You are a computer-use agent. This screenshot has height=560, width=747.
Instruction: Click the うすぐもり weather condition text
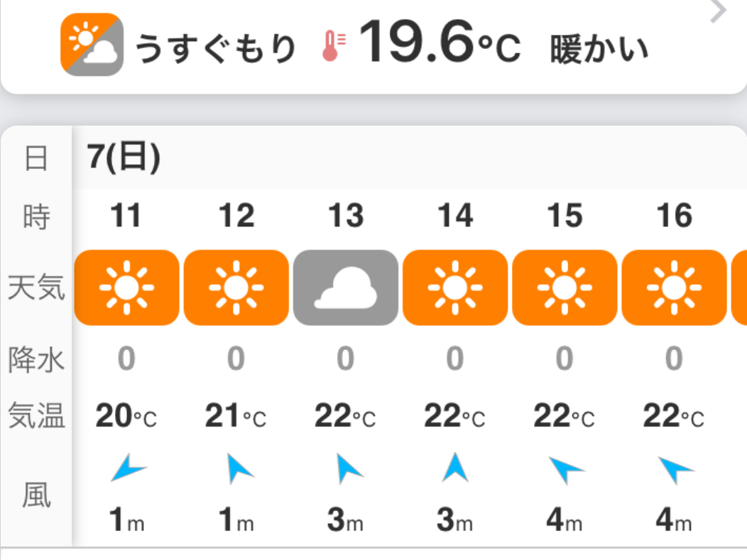pyautogui.click(x=216, y=48)
